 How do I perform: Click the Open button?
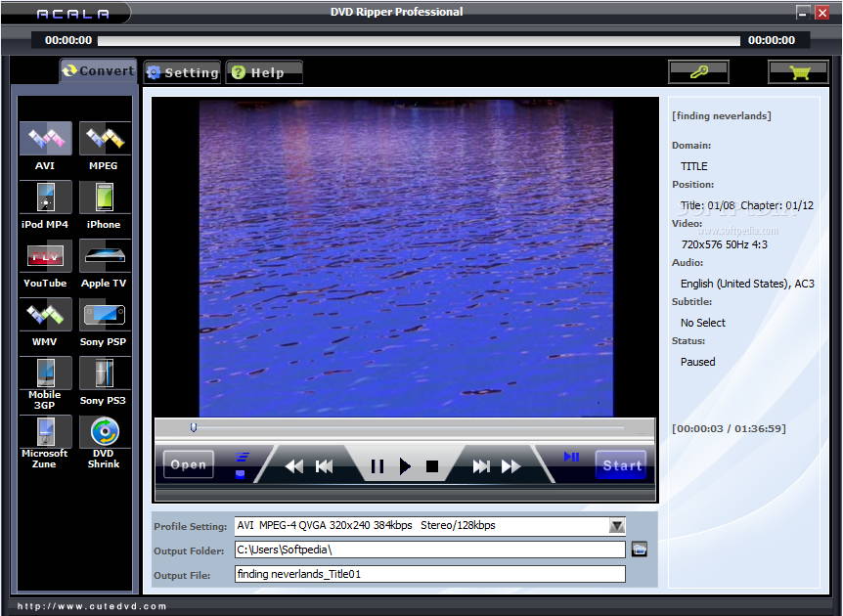(x=188, y=464)
